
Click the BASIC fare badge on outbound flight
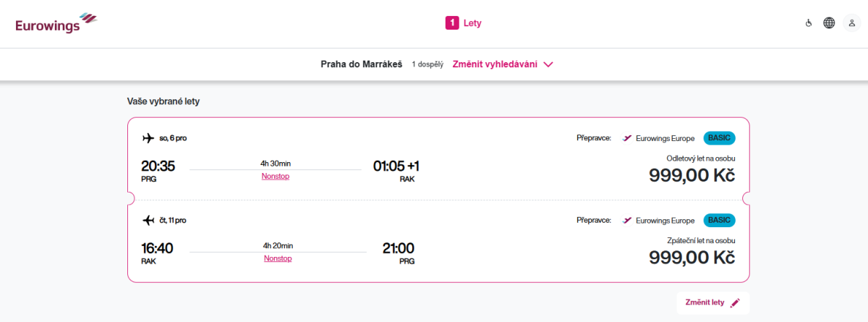point(719,138)
